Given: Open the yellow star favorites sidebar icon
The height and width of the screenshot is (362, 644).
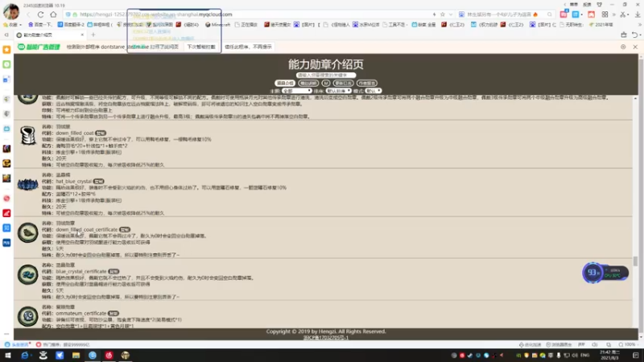Looking at the screenshot, I should [6, 50].
